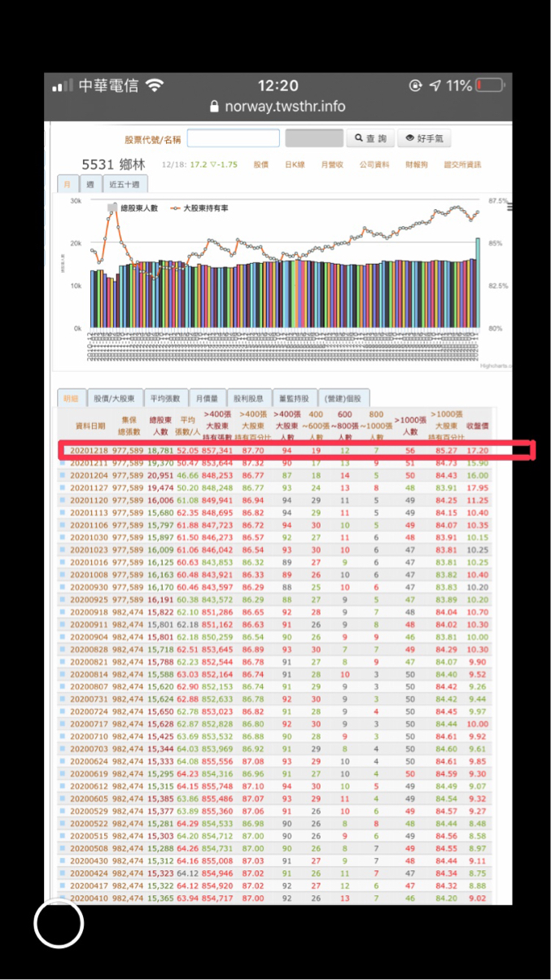Image resolution: width=551 pixels, height=980 pixels.
Task: Switch chart to the 週 tab
Action: pyautogui.click(x=90, y=185)
